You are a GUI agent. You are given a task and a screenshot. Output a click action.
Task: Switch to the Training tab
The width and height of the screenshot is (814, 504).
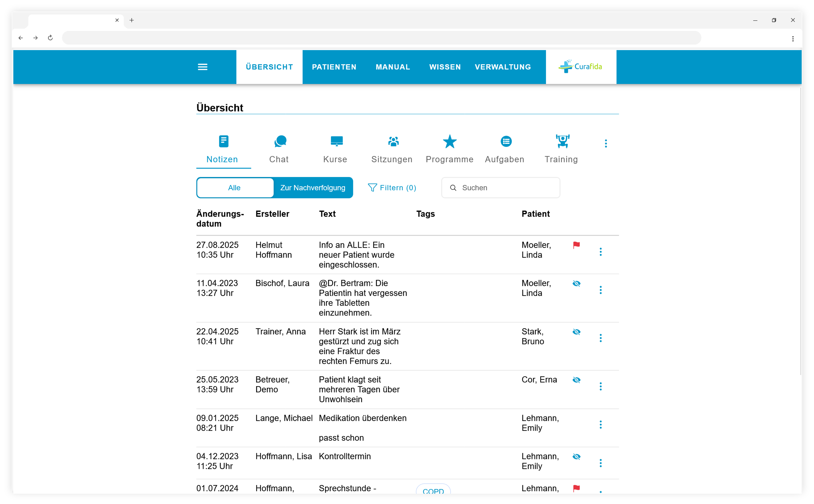click(x=561, y=149)
